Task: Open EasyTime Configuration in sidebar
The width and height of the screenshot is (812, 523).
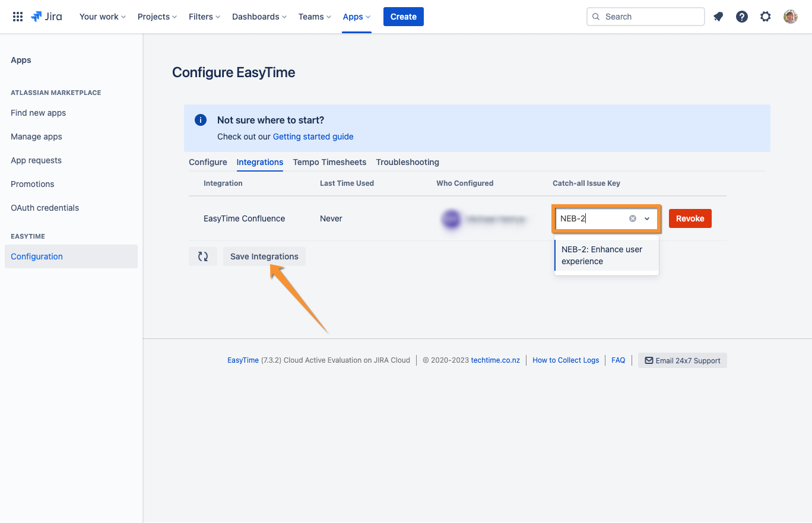Action: 71,256
